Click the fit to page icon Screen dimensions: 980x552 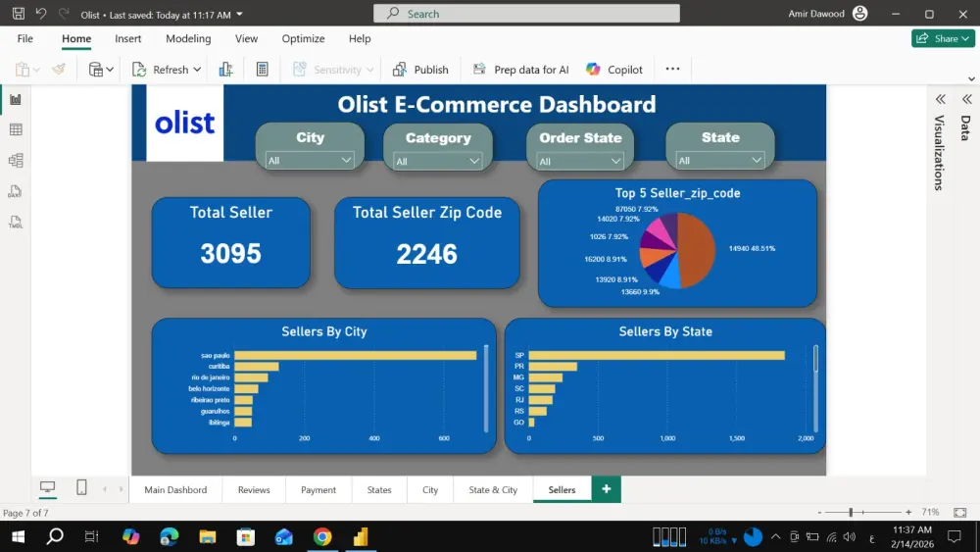pyautogui.click(x=960, y=513)
